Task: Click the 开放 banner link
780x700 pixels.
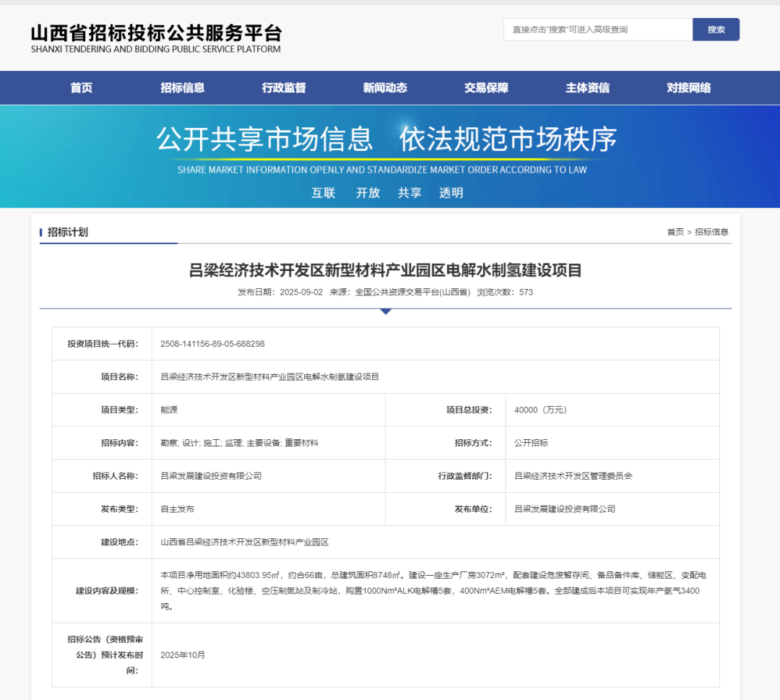Action: [x=368, y=193]
